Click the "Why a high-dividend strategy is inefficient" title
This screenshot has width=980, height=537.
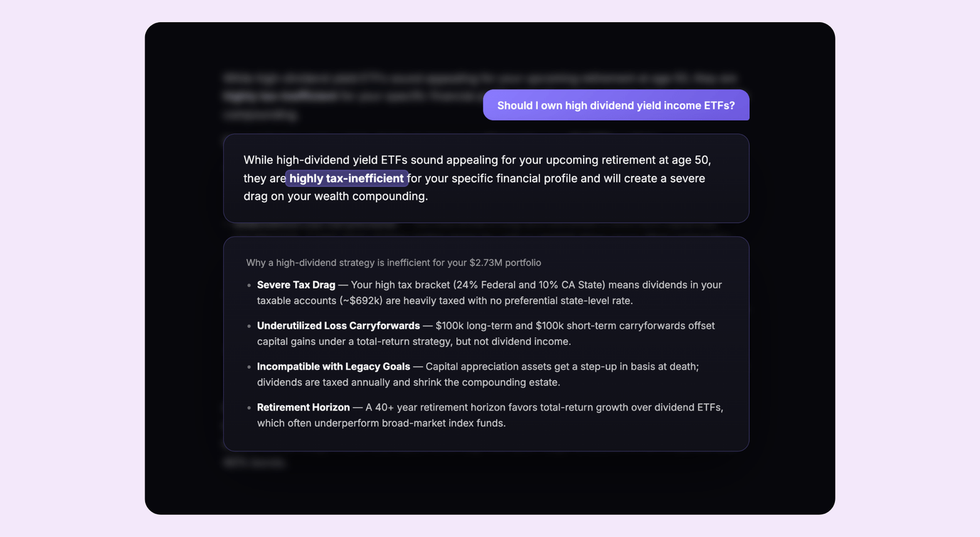click(393, 262)
